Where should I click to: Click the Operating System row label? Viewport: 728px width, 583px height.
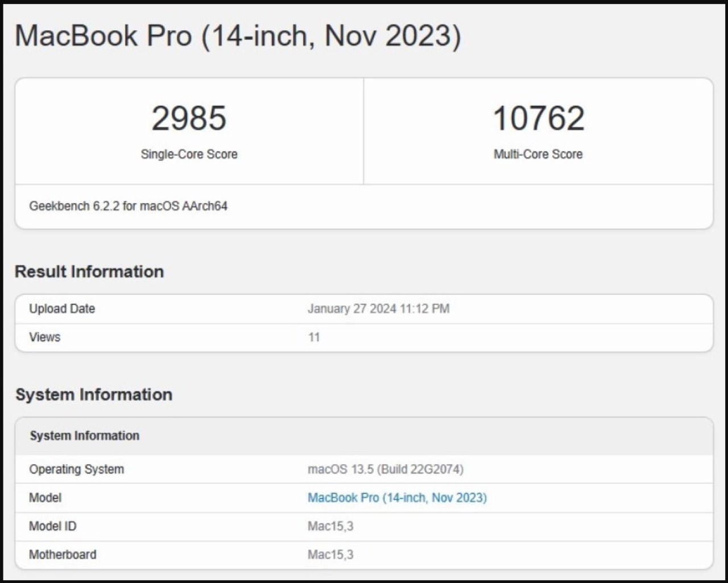[76, 469]
